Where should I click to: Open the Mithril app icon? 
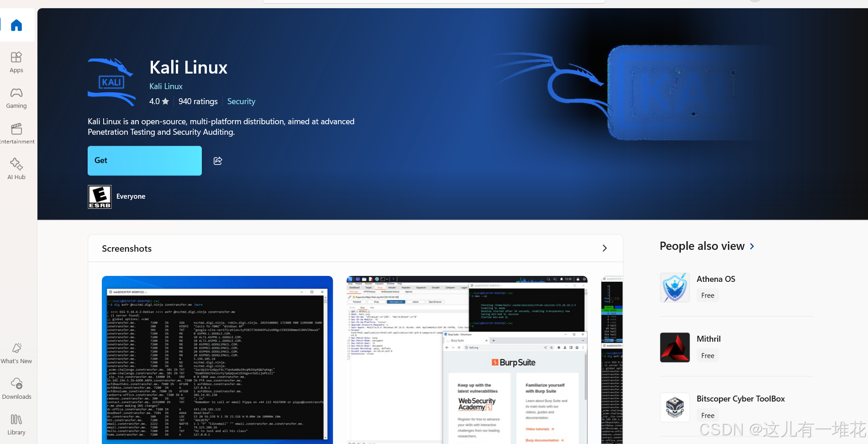click(x=675, y=347)
